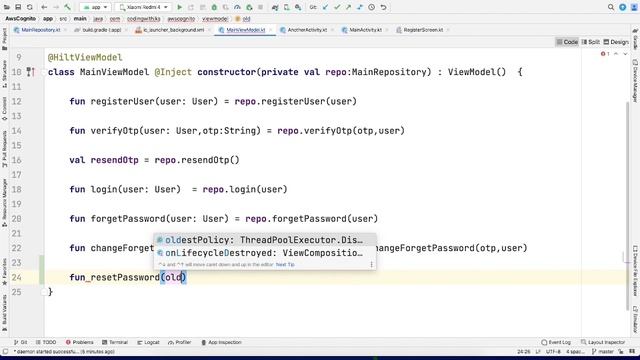
Task: Click the 24:26 caret position indicator
Action: point(524,351)
